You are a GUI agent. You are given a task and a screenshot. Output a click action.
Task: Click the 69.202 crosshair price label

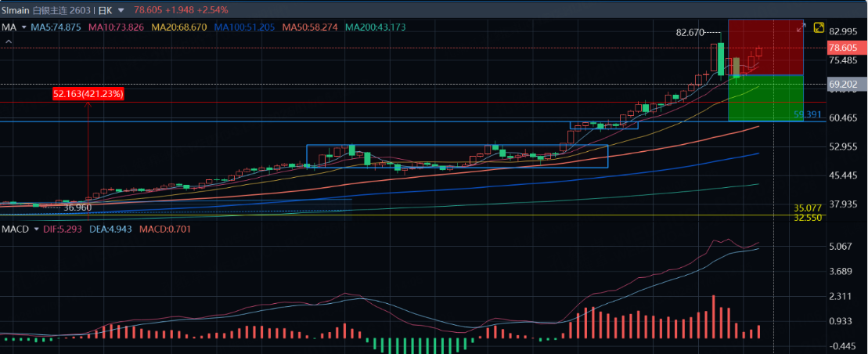844,84
